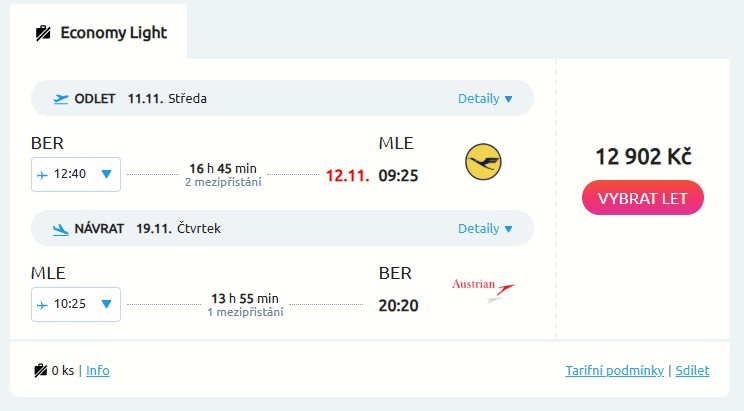Screen dimensions: 744x411
Task: Click the Lufthansa airline logo
Action: 483,161
